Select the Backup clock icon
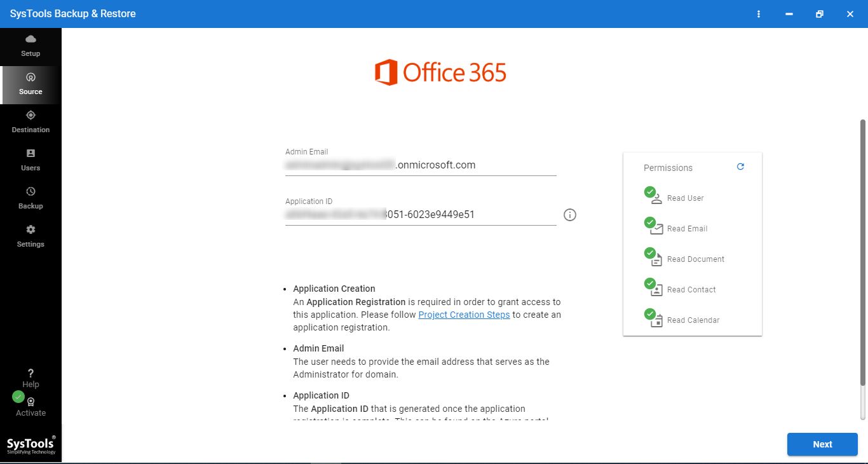The width and height of the screenshot is (868, 464). tap(30, 197)
